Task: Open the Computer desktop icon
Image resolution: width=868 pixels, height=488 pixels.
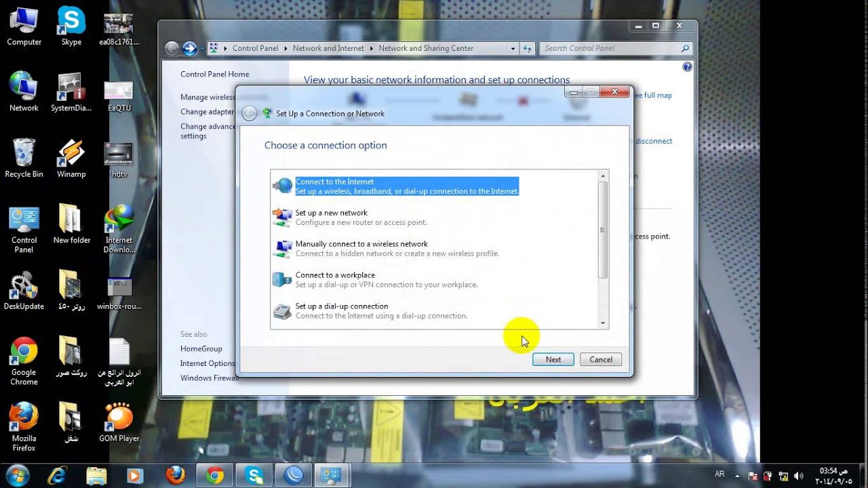Action: click(x=24, y=26)
